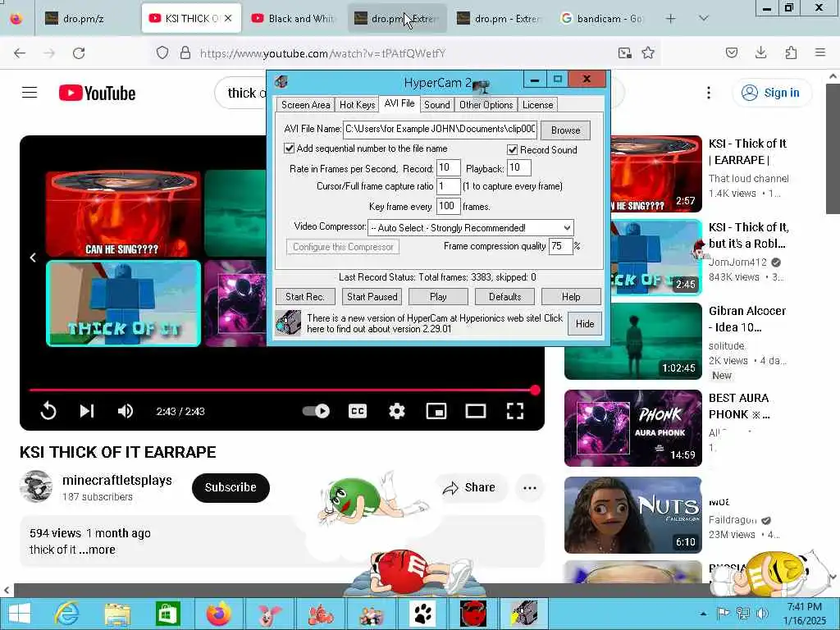Bookmark this page with the star icon

[648, 52]
